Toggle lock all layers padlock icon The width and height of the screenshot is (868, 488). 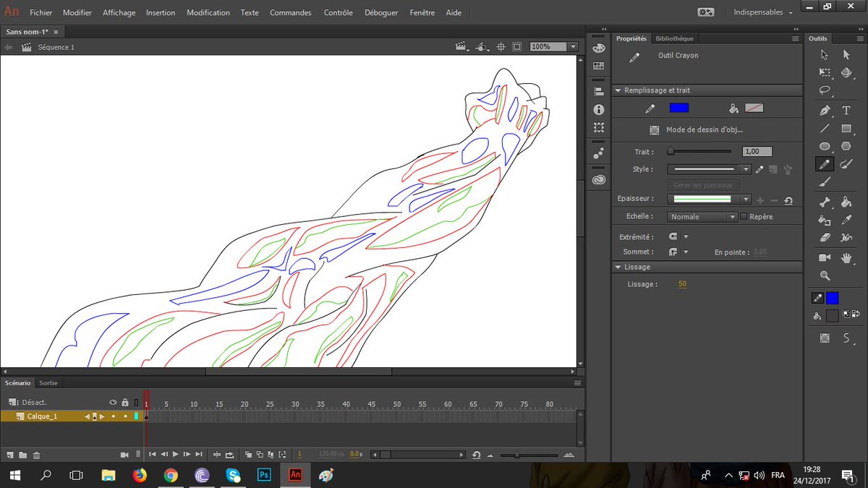coord(125,402)
